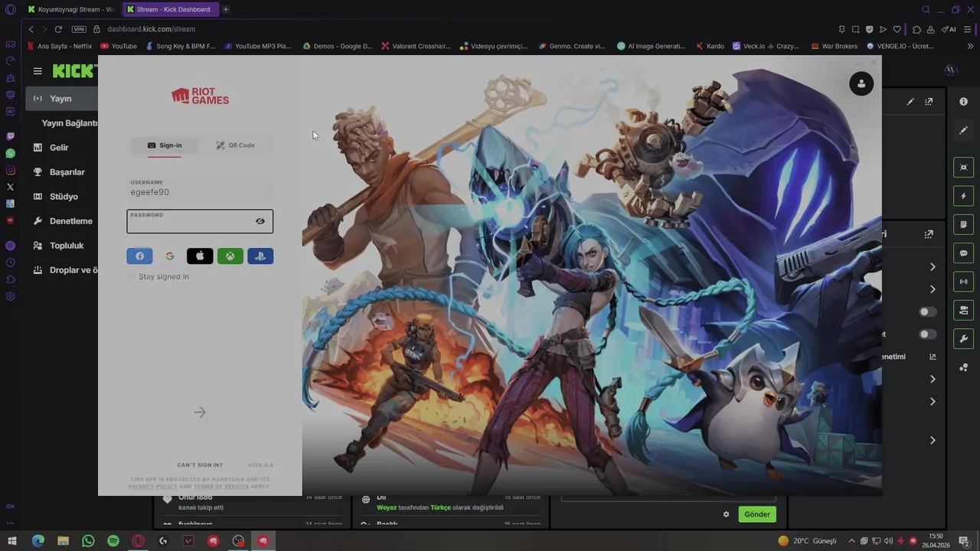Open the AI button in browser toolbar
The width and height of the screenshot is (980, 551).
(x=949, y=29)
